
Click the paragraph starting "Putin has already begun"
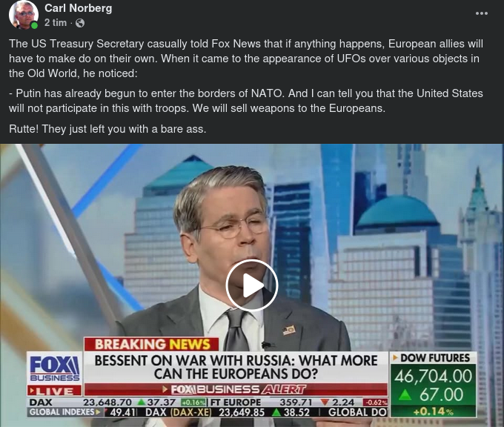point(246,101)
